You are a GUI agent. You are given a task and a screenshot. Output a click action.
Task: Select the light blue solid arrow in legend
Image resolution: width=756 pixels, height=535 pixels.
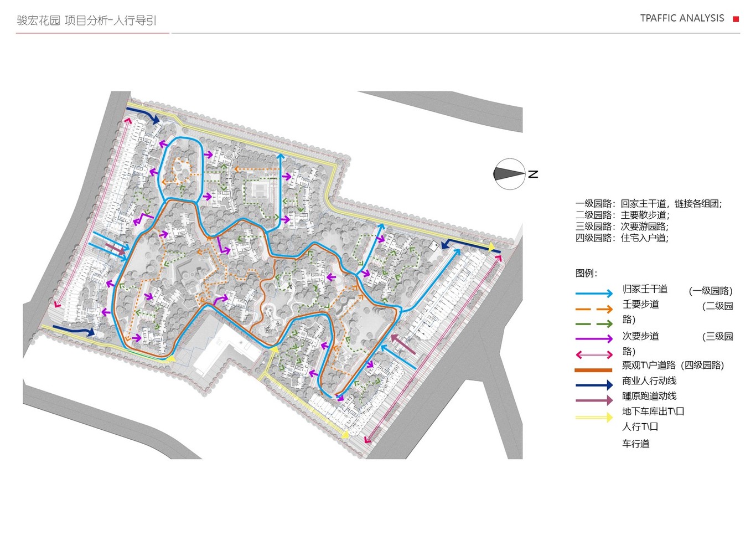(x=594, y=294)
